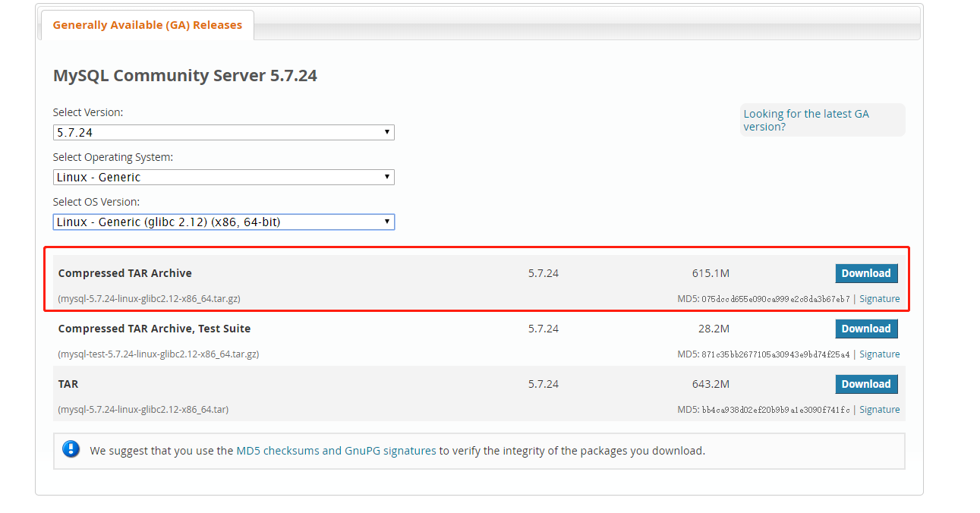Click the 'Compressed TAR Archive, Test Suite' title

point(154,329)
